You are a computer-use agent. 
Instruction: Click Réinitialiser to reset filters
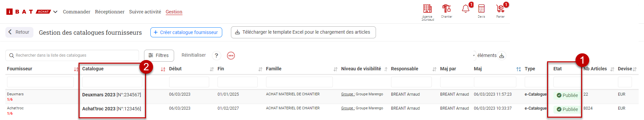click(194, 55)
